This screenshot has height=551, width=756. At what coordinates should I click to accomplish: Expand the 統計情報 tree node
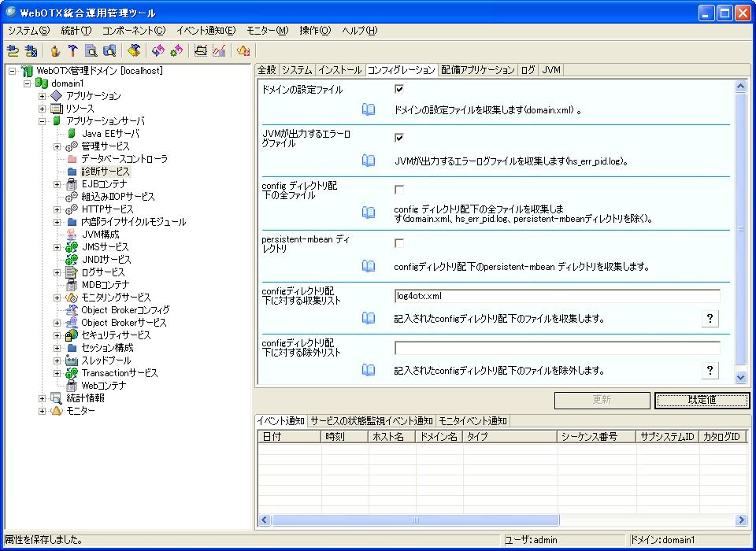(x=43, y=398)
